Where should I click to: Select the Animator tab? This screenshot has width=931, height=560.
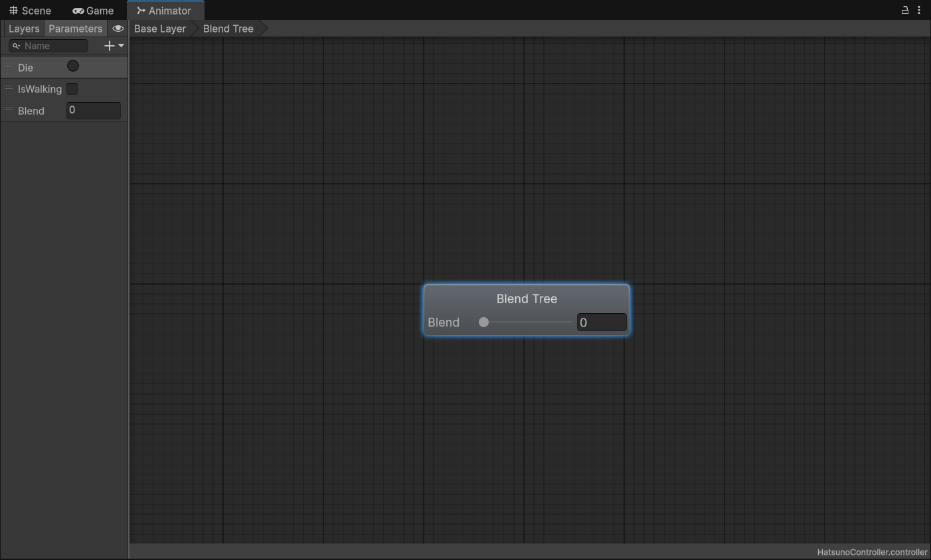tap(165, 11)
